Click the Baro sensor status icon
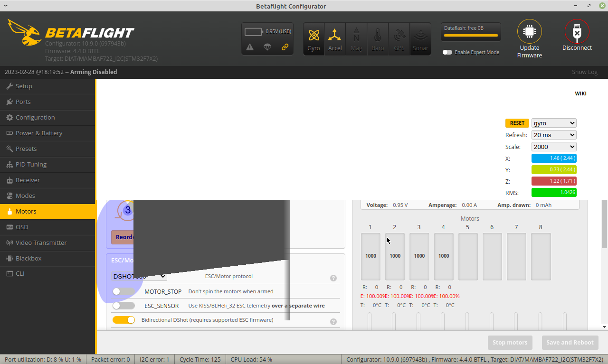This screenshot has height=364, width=608. coord(378,38)
